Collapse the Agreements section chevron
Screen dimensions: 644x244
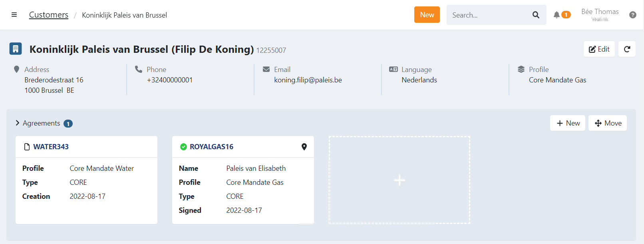(x=18, y=123)
